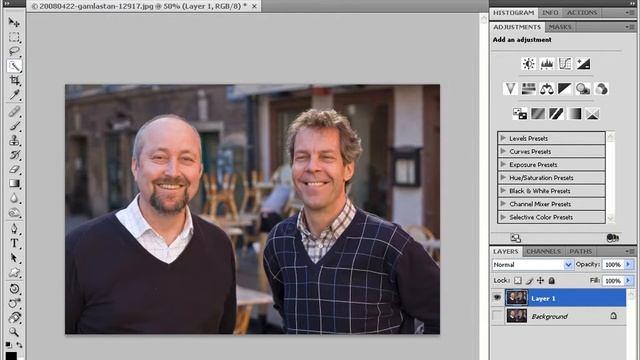Open the Opacity slider arrow
This screenshot has width=640, height=360.
click(x=628, y=264)
